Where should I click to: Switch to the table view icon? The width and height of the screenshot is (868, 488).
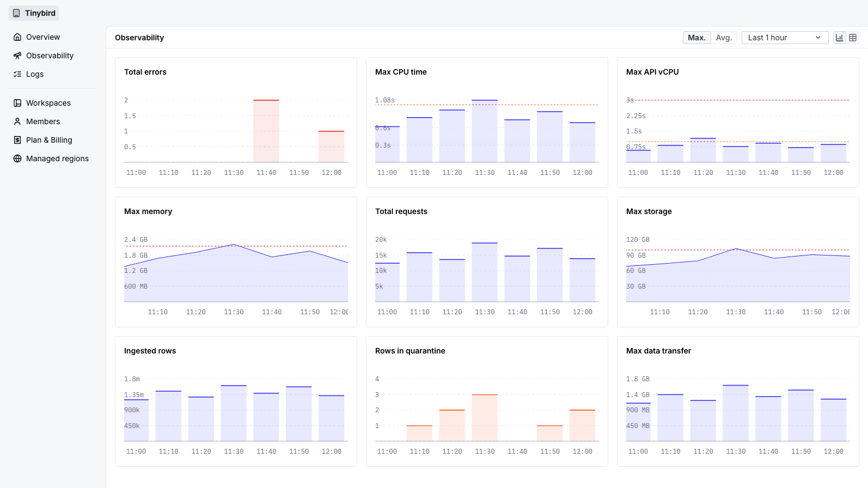[853, 38]
